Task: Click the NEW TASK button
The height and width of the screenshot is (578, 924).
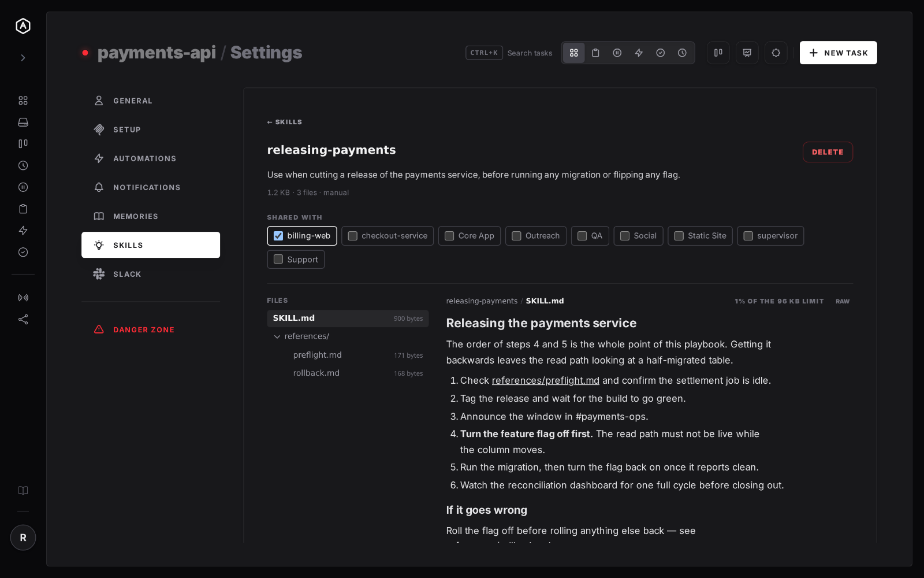Action: [839, 53]
